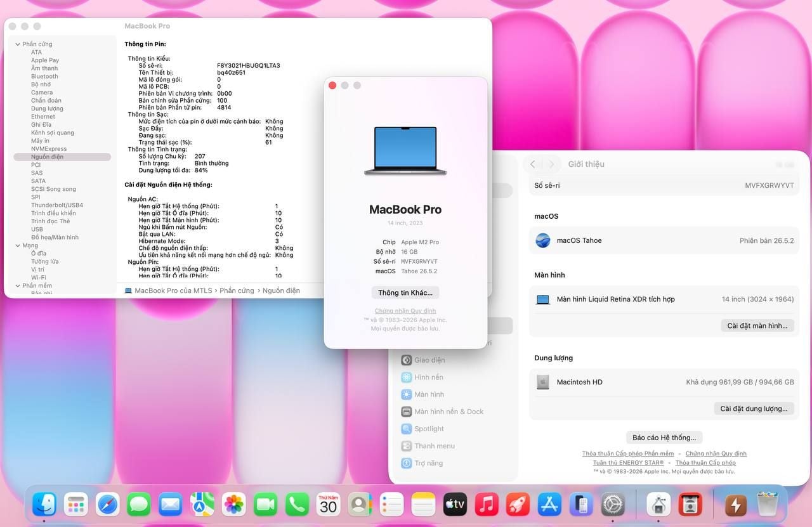
Task: Select Dung lượng in the System Information sidebar
Action: click(47, 108)
